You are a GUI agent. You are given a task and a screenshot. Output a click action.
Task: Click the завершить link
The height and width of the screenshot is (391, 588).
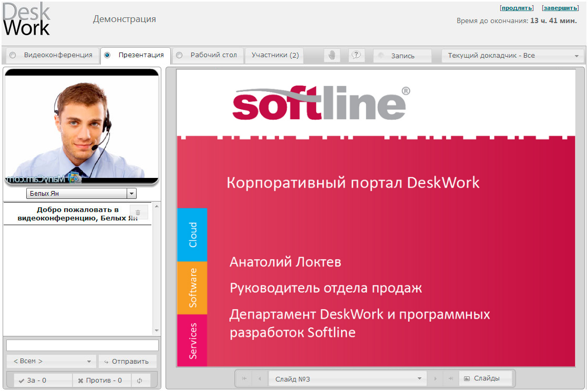[x=560, y=8]
